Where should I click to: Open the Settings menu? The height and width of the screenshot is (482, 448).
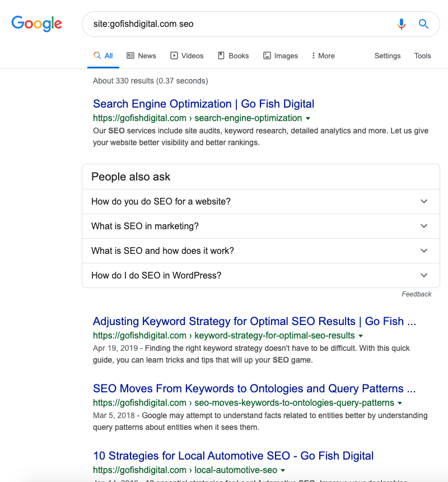pyautogui.click(x=388, y=55)
